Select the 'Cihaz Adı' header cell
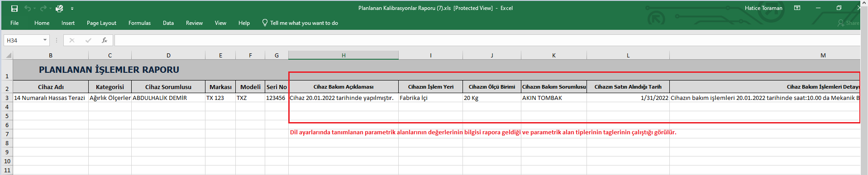Image resolution: width=868 pixels, height=175 pixels. pos(51,87)
